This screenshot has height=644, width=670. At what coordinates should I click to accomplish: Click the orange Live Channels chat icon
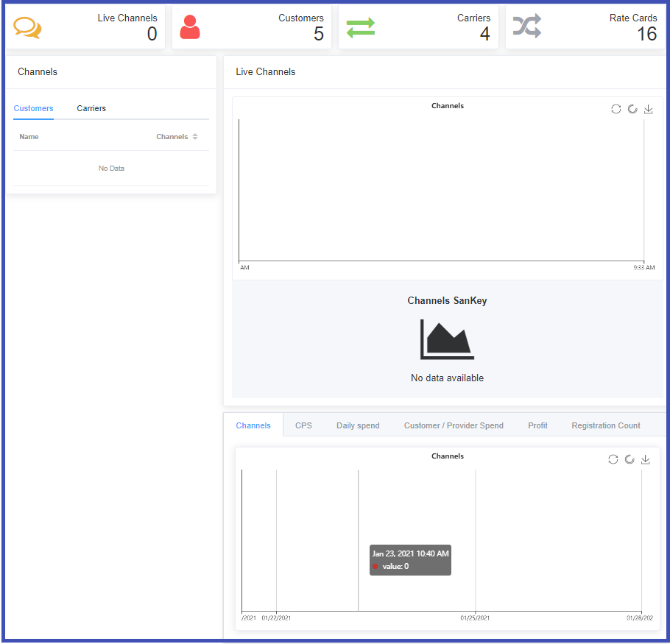[x=27, y=28]
